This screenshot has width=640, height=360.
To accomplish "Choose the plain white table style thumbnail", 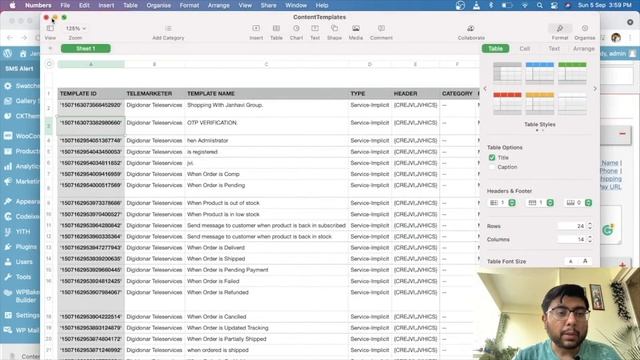I will 572,103.
